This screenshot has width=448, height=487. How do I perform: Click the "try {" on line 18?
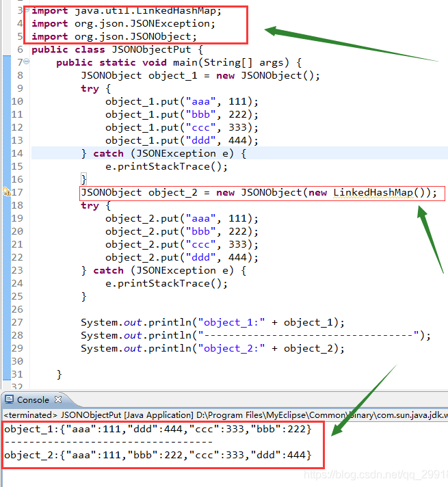pyautogui.click(x=96, y=206)
